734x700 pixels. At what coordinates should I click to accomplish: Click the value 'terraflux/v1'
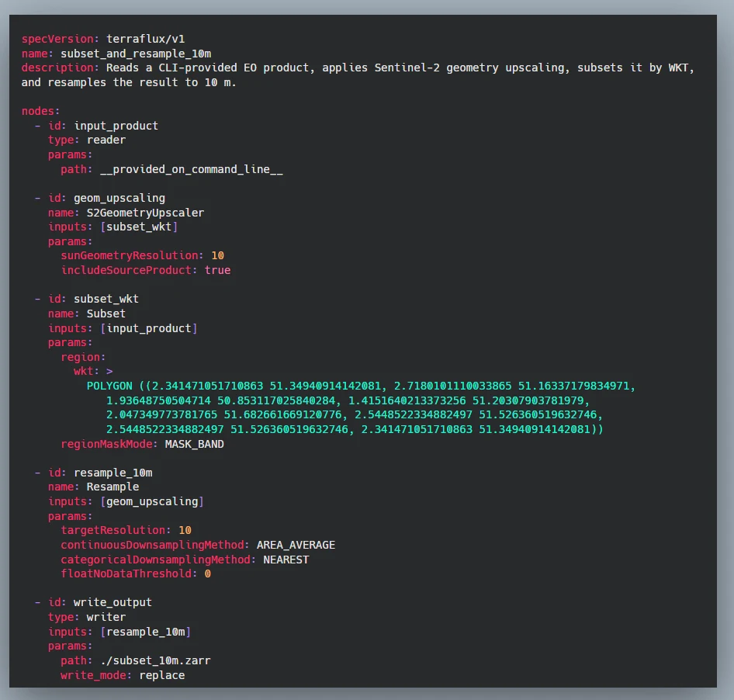146,39
